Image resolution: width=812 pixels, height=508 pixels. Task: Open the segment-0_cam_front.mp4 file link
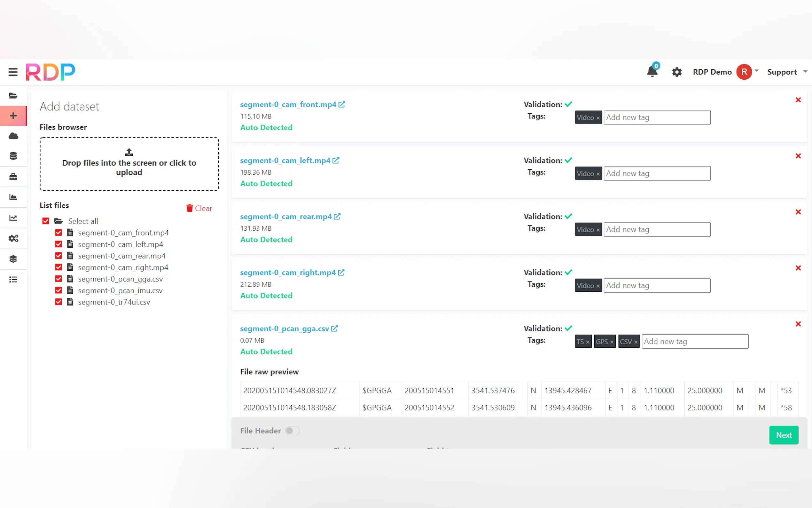pyautogui.click(x=288, y=105)
